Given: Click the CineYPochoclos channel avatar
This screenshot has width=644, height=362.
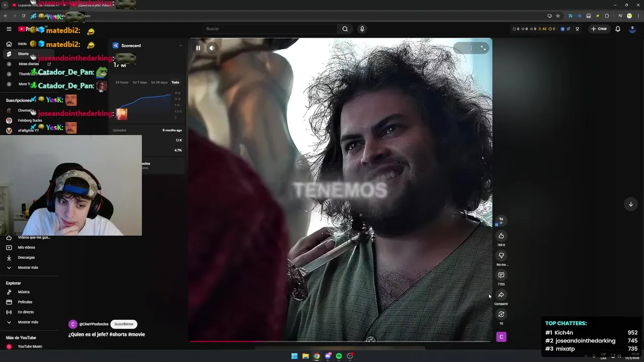Looking at the screenshot, I should tap(73, 324).
